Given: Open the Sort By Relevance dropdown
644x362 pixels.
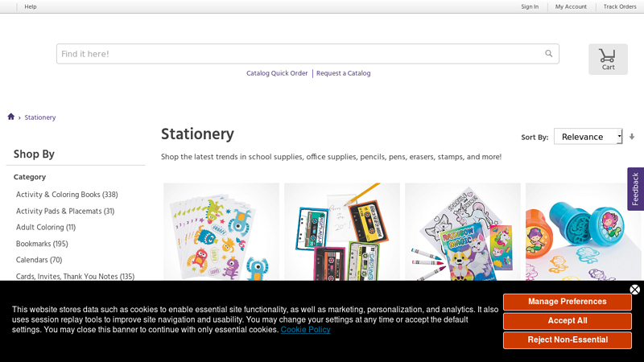Looking at the screenshot, I should pos(588,137).
